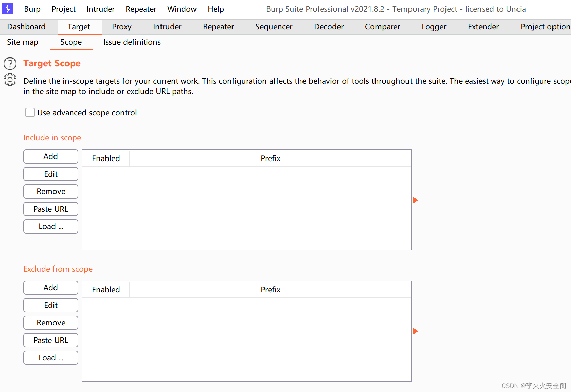Click Edit under Include in scope
The height and width of the screenshot is (392, 571).
[51, 174]
